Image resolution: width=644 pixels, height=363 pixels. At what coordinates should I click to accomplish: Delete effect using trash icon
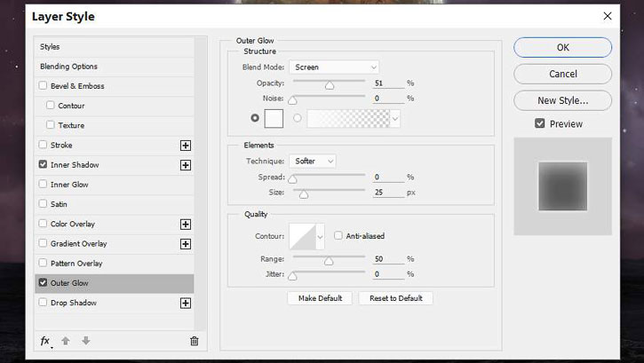click(195, 341)
